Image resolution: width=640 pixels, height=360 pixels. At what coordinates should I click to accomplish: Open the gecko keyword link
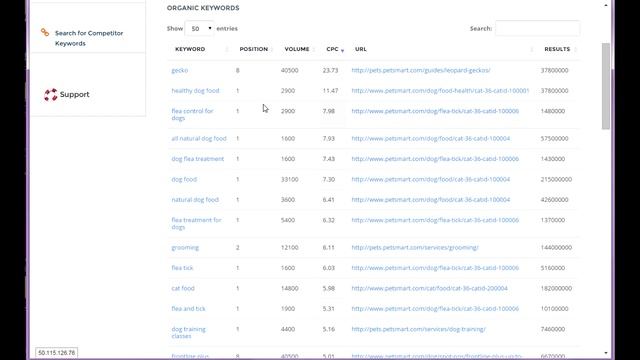pos(180,70)
